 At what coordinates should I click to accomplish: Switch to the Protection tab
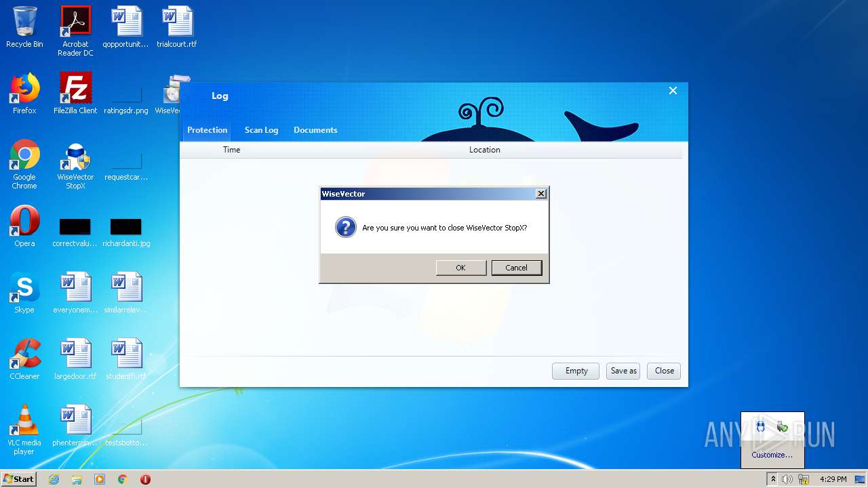point(207,130)
